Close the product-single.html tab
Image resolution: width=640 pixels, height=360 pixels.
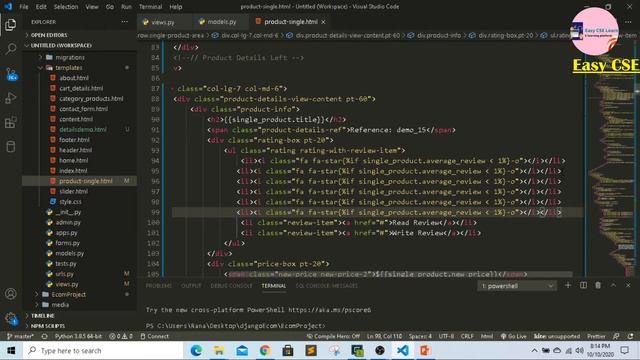pyautogui.click(x=323, y=22)
